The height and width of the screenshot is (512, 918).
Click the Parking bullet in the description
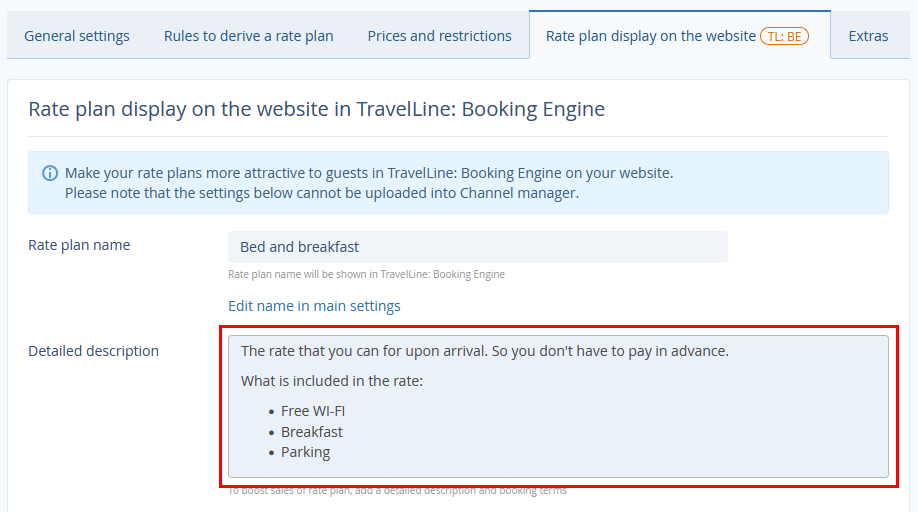[x=306, y=452]
